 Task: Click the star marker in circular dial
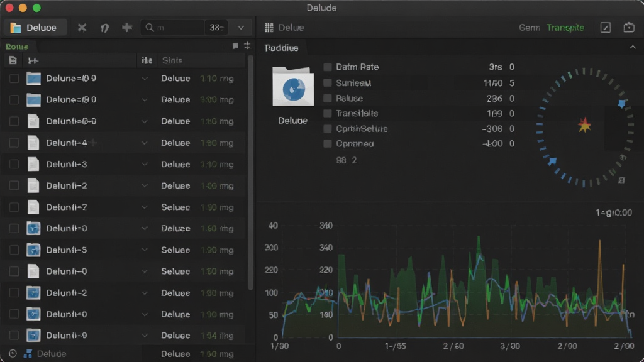click(584, 125)
